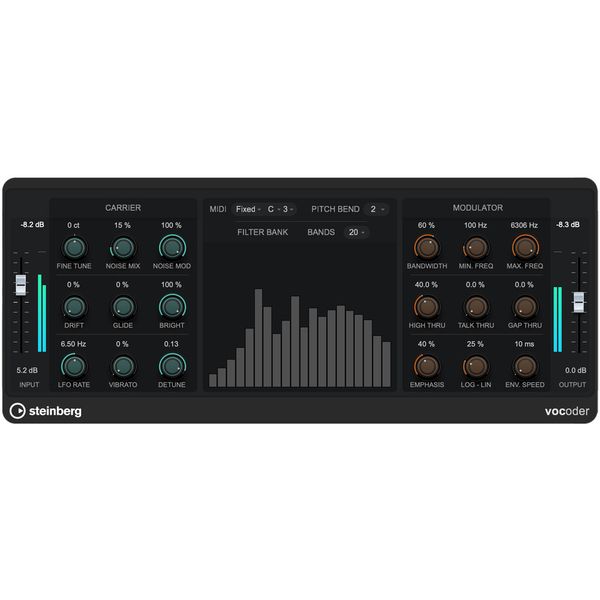Screen dimensions: 600x600
Task: Click the vocoder plugin name text
Action: click(567, 411)
